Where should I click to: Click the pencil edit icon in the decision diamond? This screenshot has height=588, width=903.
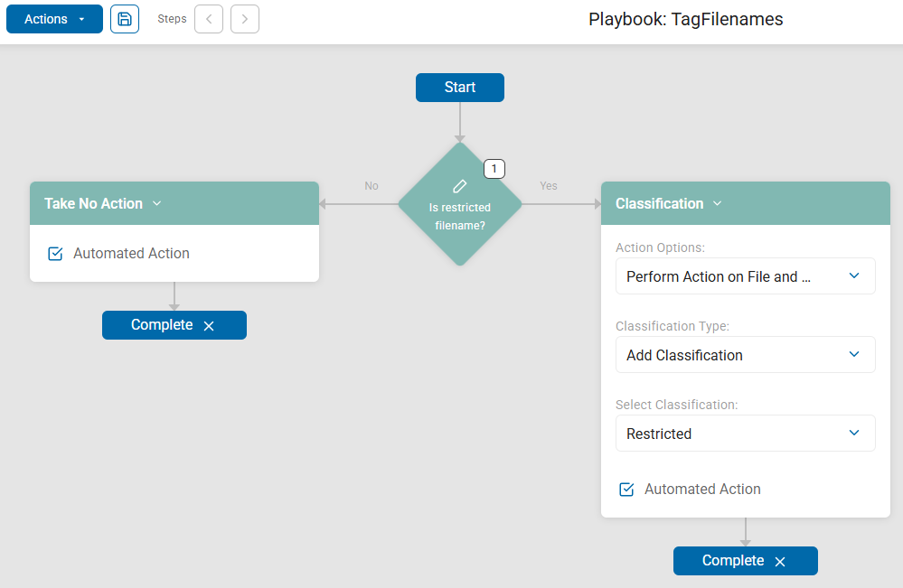coord(460,186)
